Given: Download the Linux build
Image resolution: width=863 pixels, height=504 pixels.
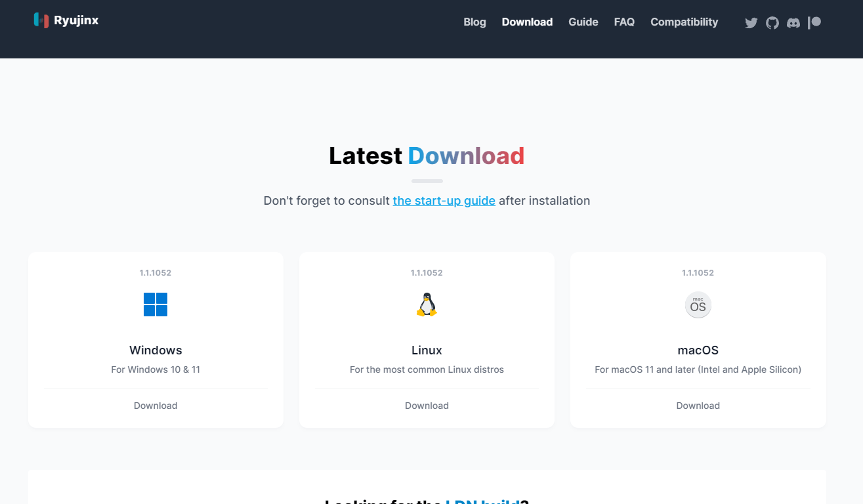Looking at the screenshot, I should tap(427, 406).
